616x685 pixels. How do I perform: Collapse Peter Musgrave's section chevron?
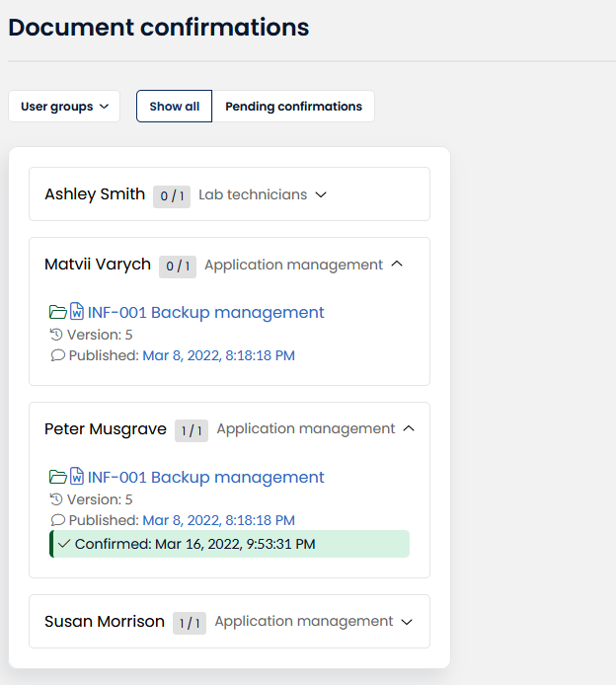409,429
